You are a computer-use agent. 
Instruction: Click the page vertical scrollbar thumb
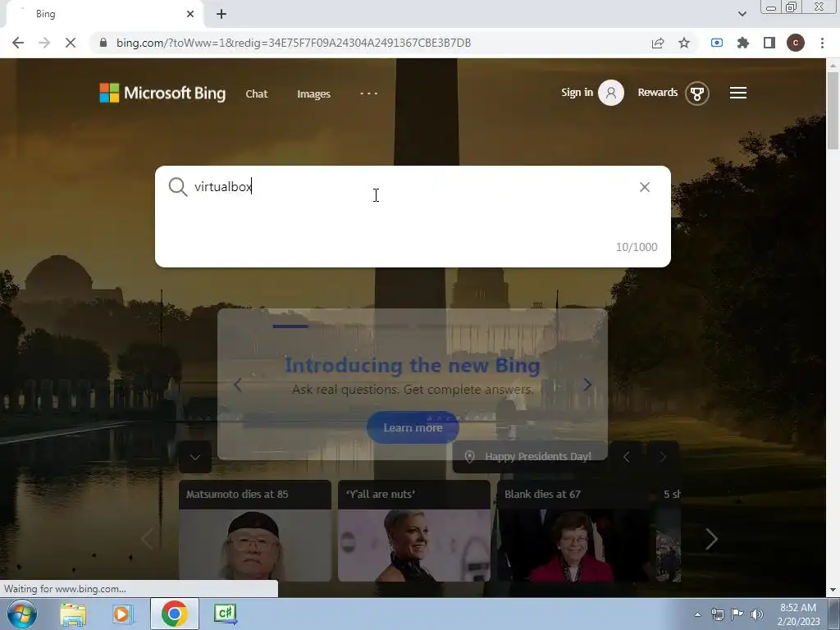[x=833, y=111]
